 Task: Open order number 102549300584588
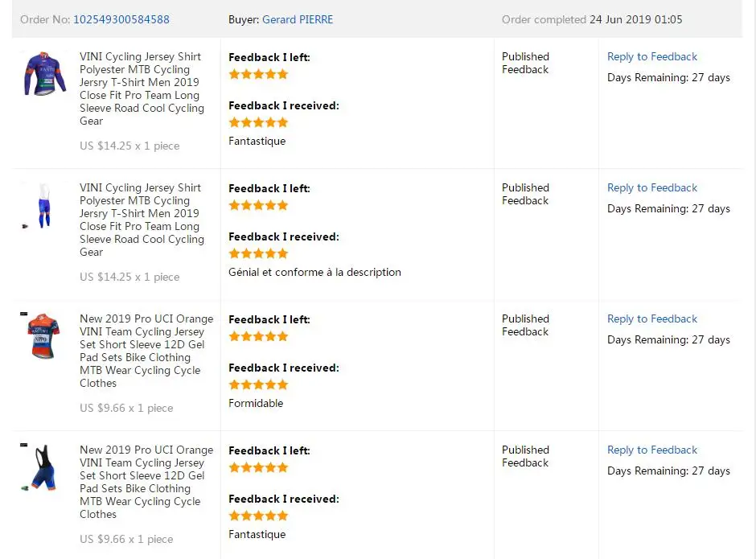(x=121, y=20)
